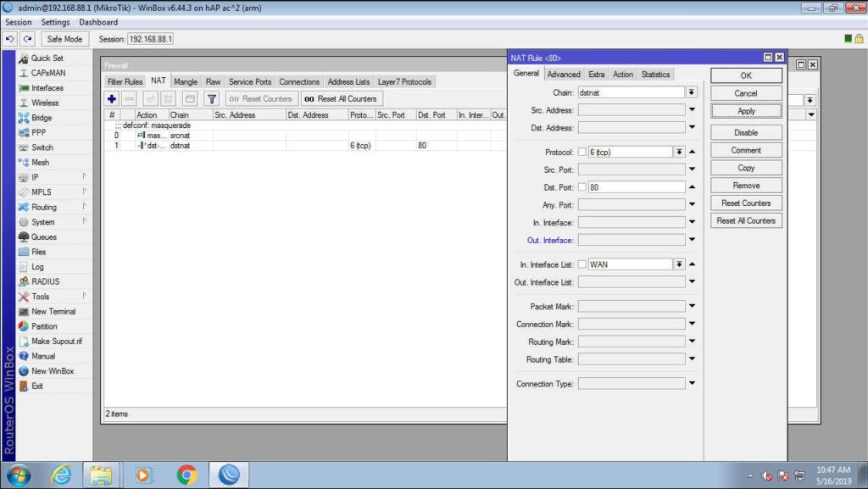Open Queues sidebar entry
The width and height of the screenshot is (868, 489).
click(x=43, y=236)
